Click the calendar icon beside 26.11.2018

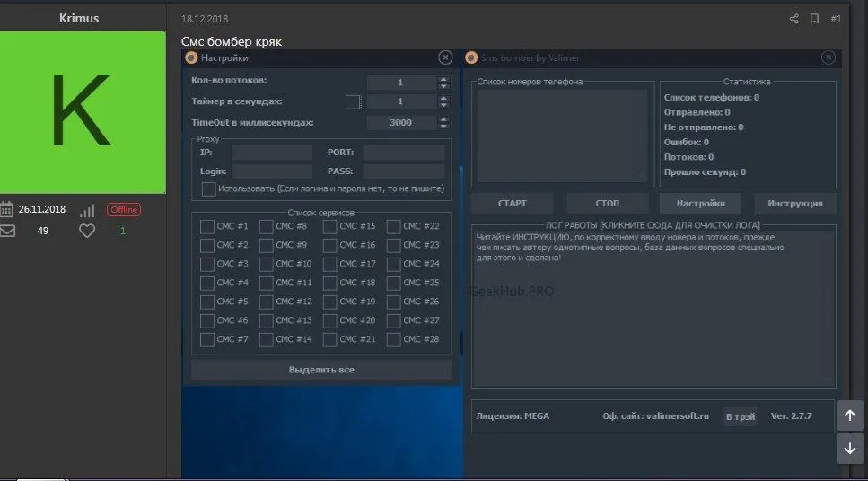[6, 210]
